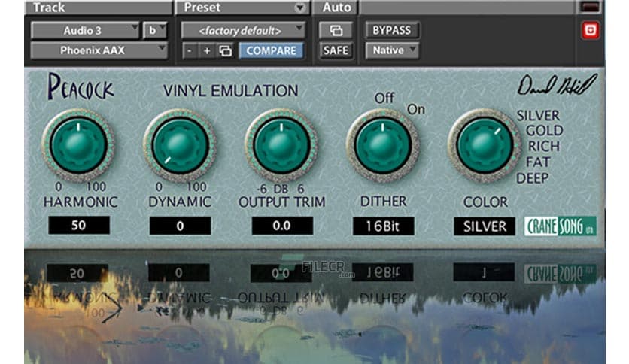Open the automation enable window icon
The width and height of the screenshot is (629, 364).
335,31
